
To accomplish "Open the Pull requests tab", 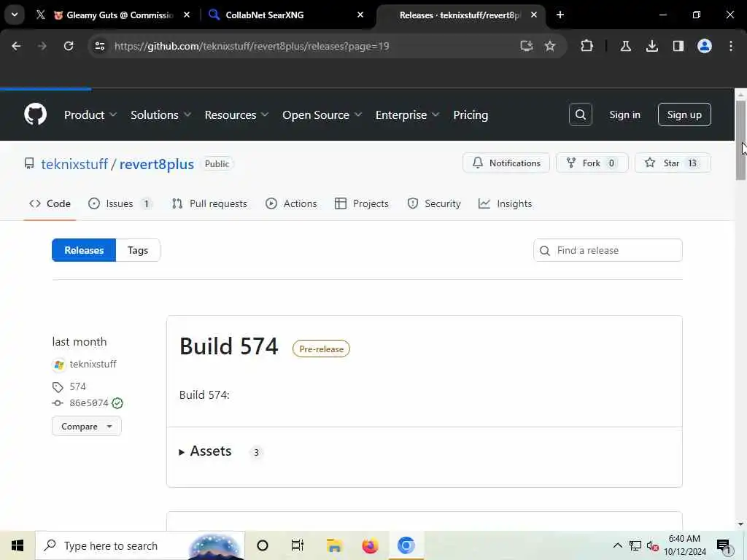I will pyautogui.click(x=209, y=203).
